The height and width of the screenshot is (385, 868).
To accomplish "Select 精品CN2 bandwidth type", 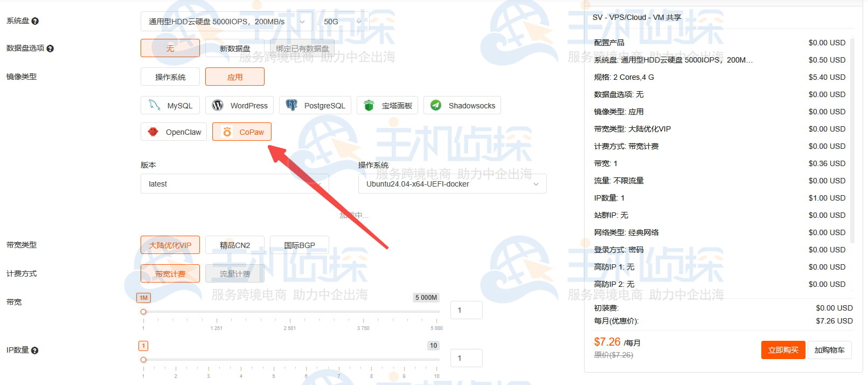I will click(235, 245).
